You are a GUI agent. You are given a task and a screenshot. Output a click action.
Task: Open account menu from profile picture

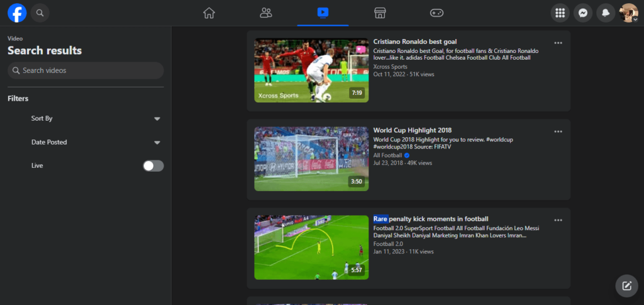629,13
